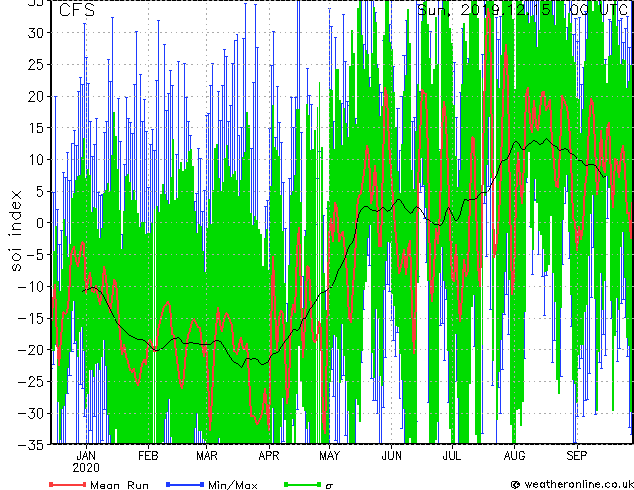Select the FEB label on the x-axis
This screenshot has height=490, width=634.
(x=147, y=455)
